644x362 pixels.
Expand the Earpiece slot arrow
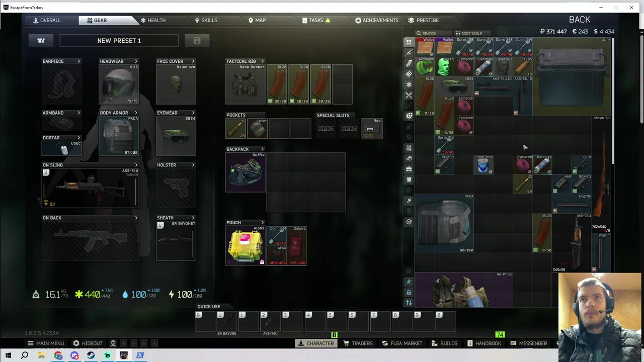(x=78, y=61)
